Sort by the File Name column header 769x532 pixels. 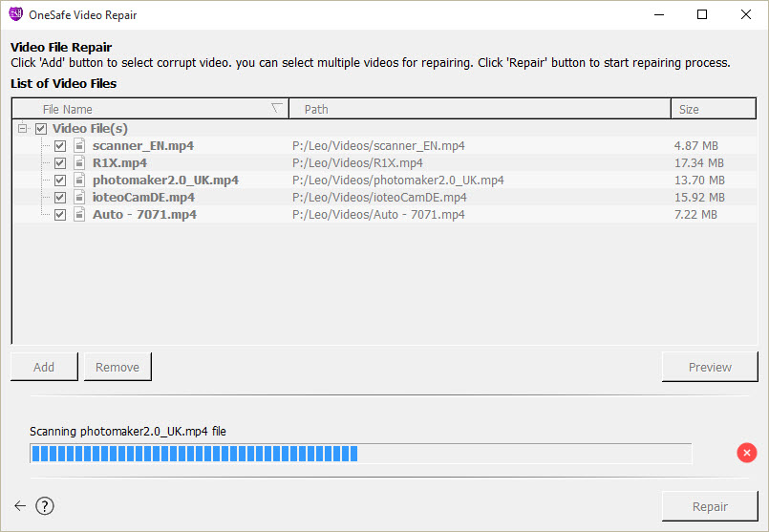coord(150,109)
